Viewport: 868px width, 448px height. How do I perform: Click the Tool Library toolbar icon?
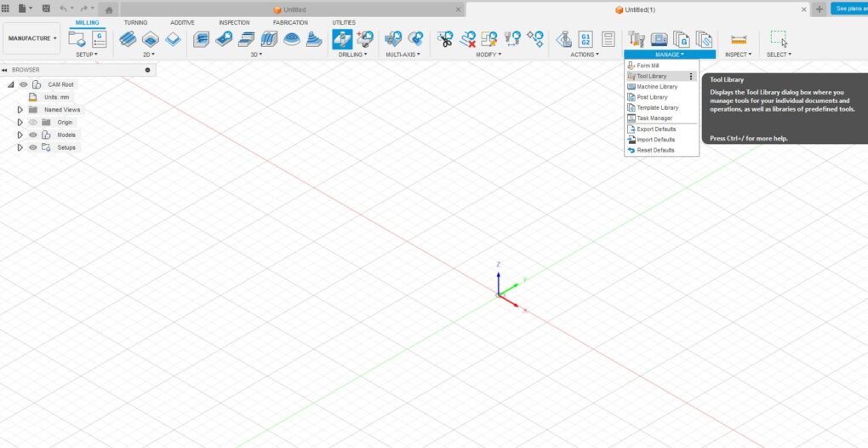(637, 39)
